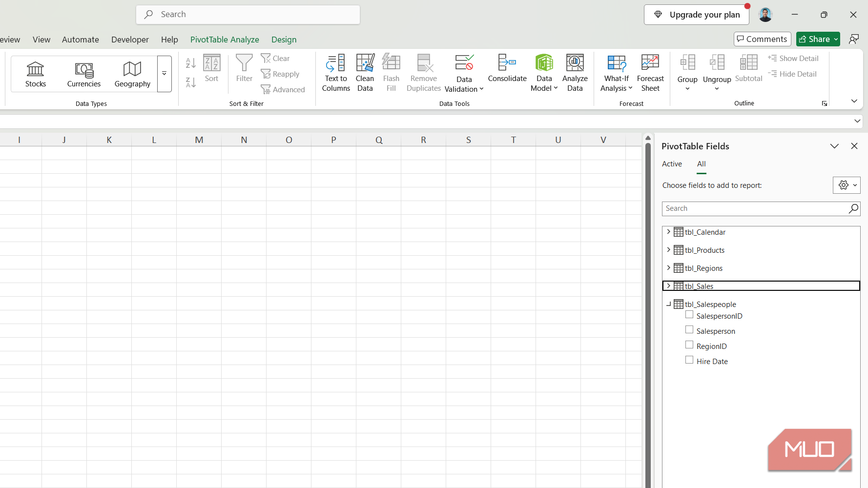This screenshot has height=488, width=868.
Task: Open the user account profile picture
Action: 765,15
